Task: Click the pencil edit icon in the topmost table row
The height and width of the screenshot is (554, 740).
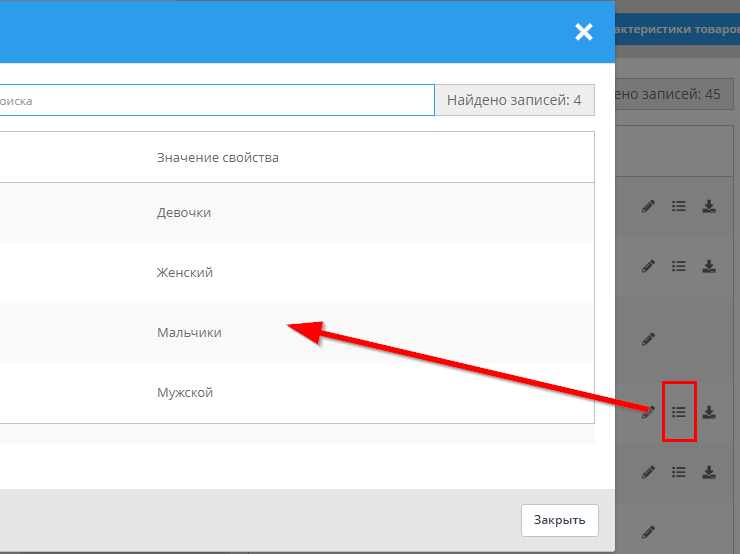Action: coord(648,206)
